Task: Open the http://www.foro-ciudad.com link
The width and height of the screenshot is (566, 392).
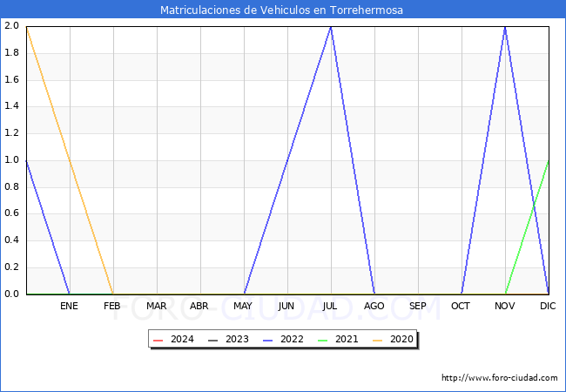Action: click(500, 378)
